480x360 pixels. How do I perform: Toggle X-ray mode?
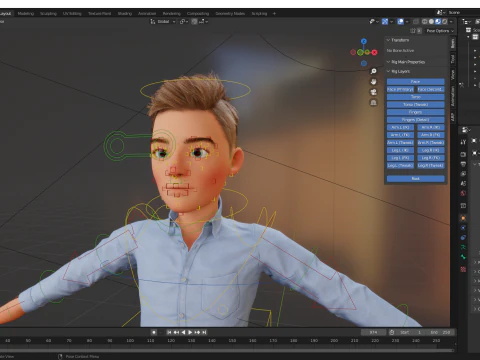(x=416, y=22)
